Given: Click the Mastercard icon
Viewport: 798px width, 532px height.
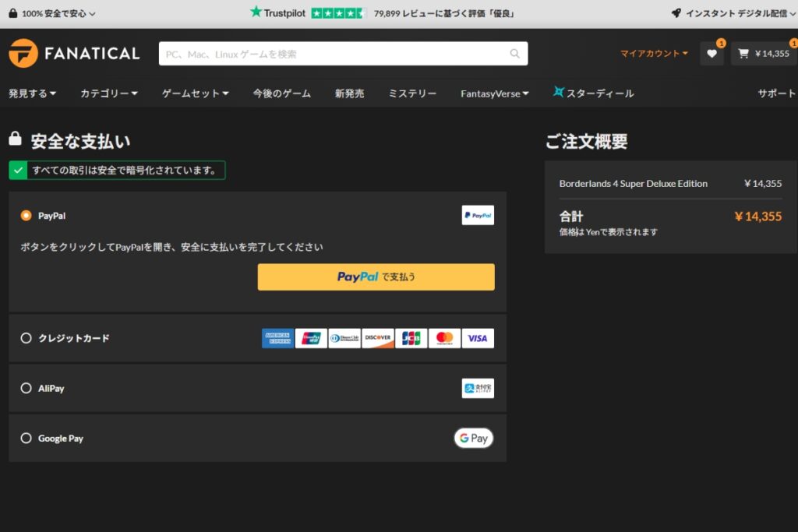Looking at the screenshot, I should (x=444, y=338).
